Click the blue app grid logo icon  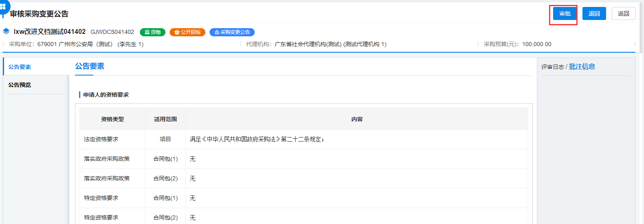coord(3,6)
